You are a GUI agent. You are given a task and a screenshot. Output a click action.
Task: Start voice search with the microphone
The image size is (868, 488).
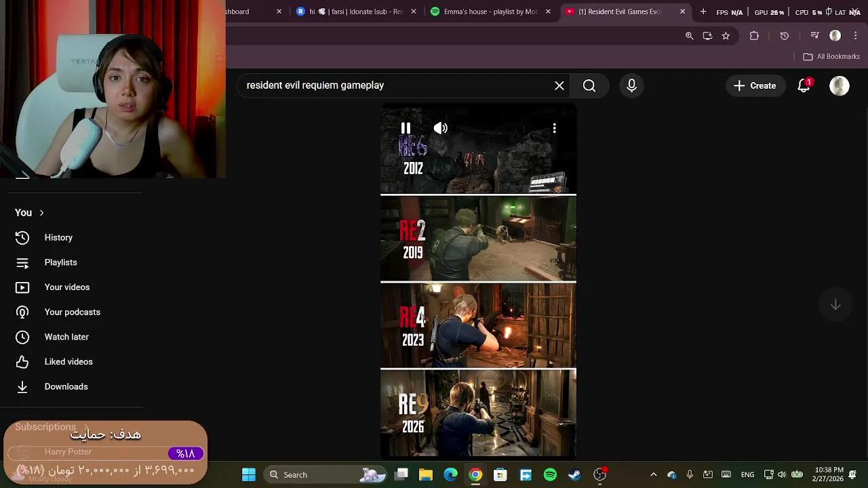[x=631, y=85]
